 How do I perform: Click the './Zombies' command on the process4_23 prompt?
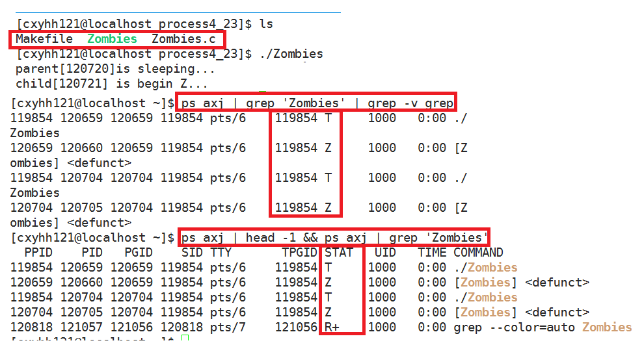coord(291,54)
